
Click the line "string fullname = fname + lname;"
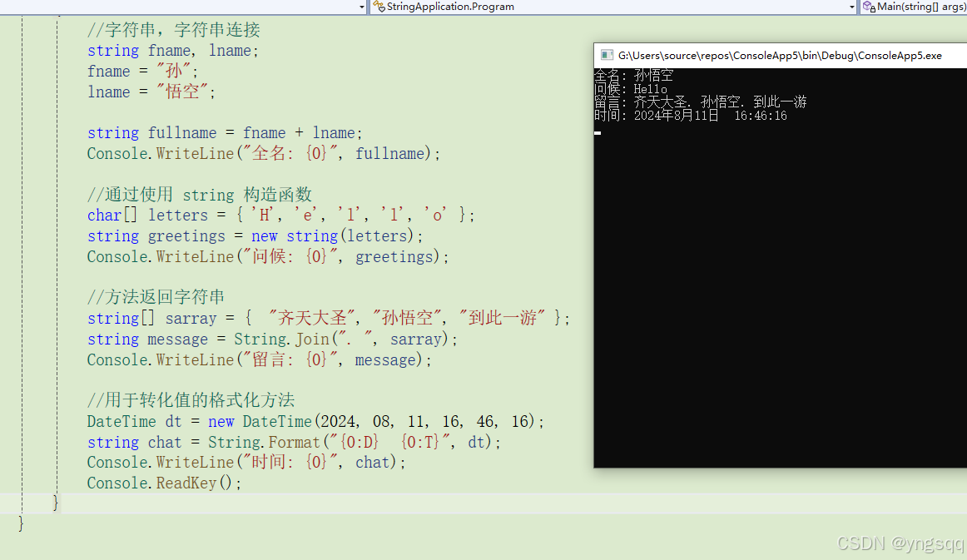[225, 132]
